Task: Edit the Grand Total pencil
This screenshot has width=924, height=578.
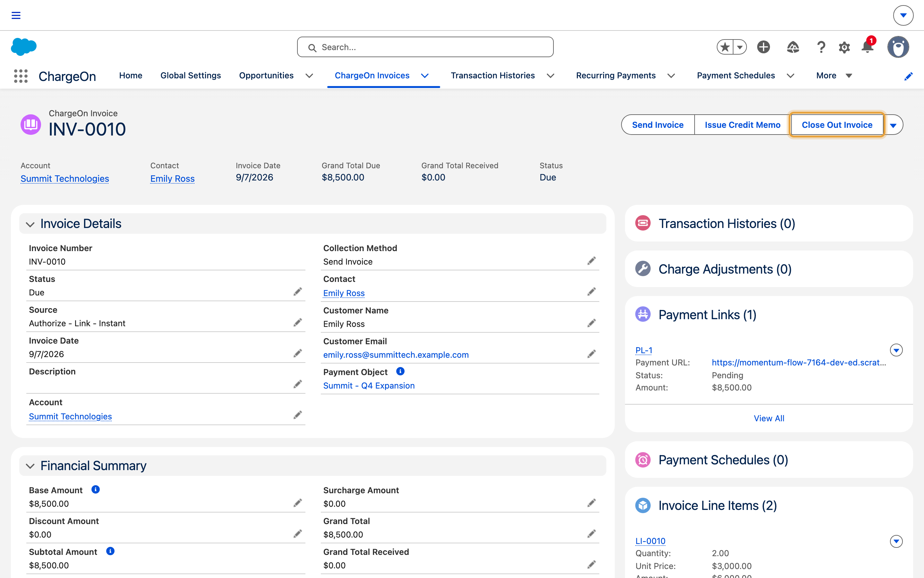Action: coord(592,534)
